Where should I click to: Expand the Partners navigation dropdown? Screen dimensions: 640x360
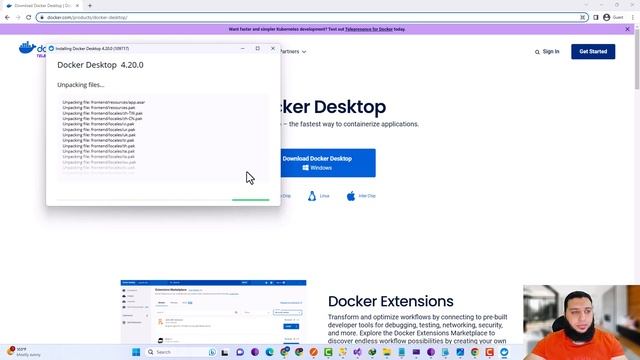[293, 52]
